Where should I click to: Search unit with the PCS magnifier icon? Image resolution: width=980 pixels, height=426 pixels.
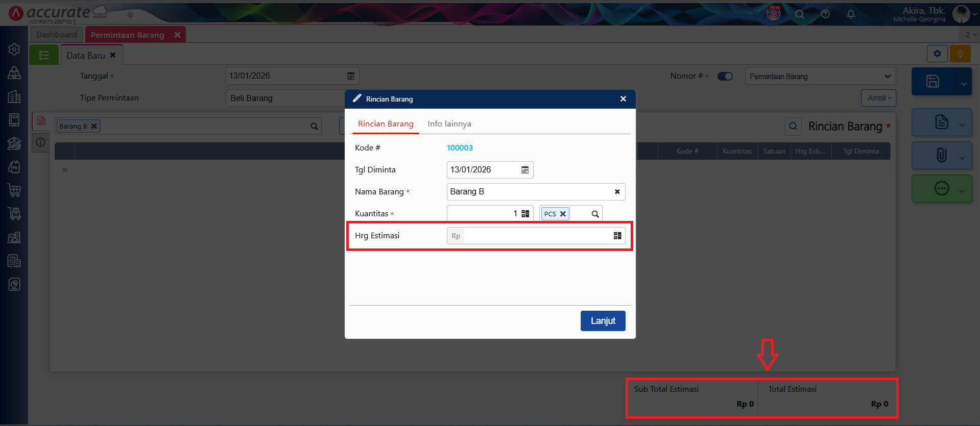[x=595, y=214]
